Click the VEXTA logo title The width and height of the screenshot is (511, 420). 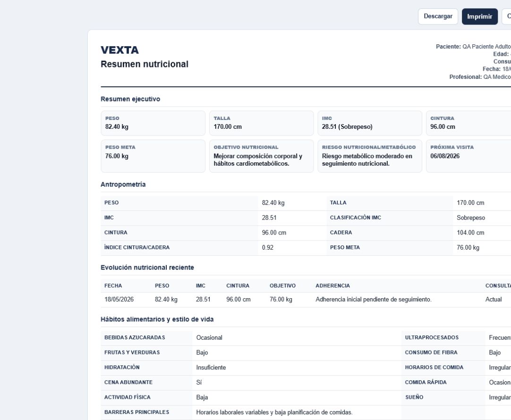point(119,50)
